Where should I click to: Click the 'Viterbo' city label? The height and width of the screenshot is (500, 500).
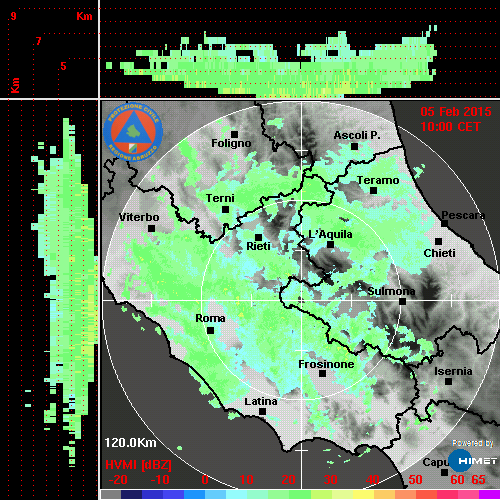(139, 217)
